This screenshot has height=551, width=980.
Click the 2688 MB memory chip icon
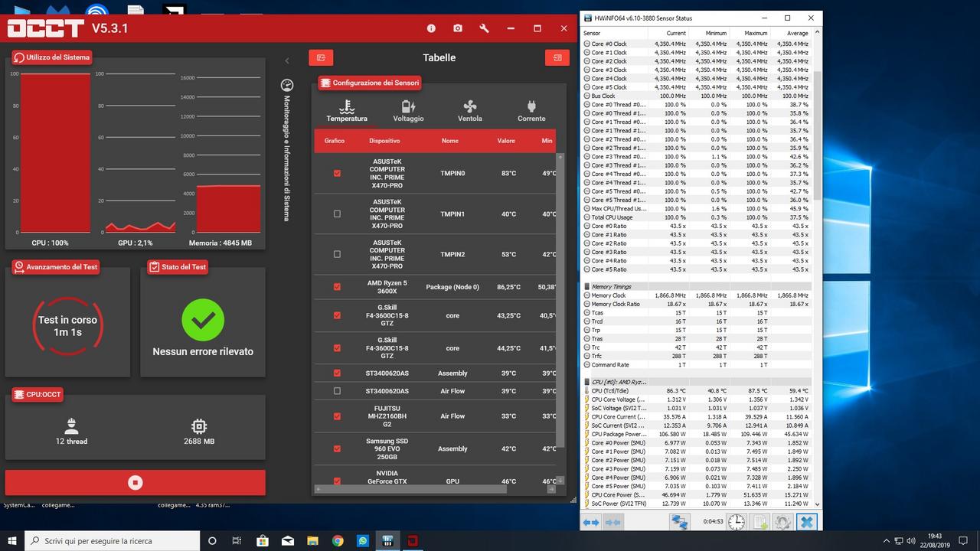[x=198, y=425]
